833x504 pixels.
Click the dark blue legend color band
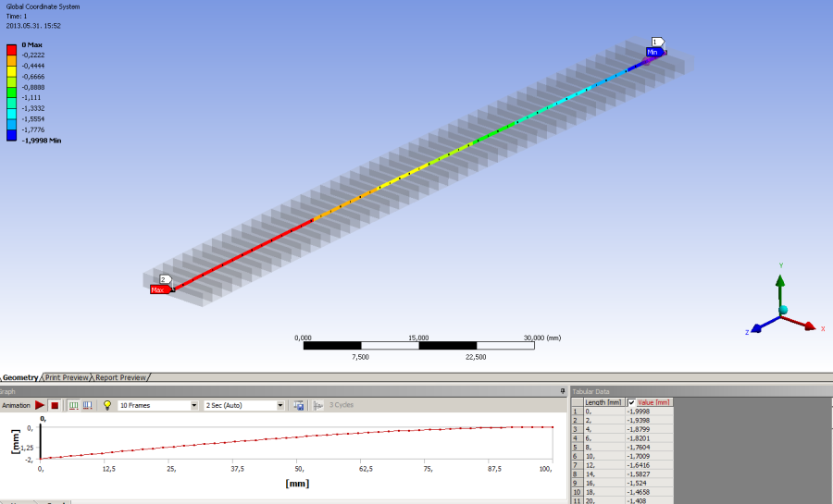[12, 135]
